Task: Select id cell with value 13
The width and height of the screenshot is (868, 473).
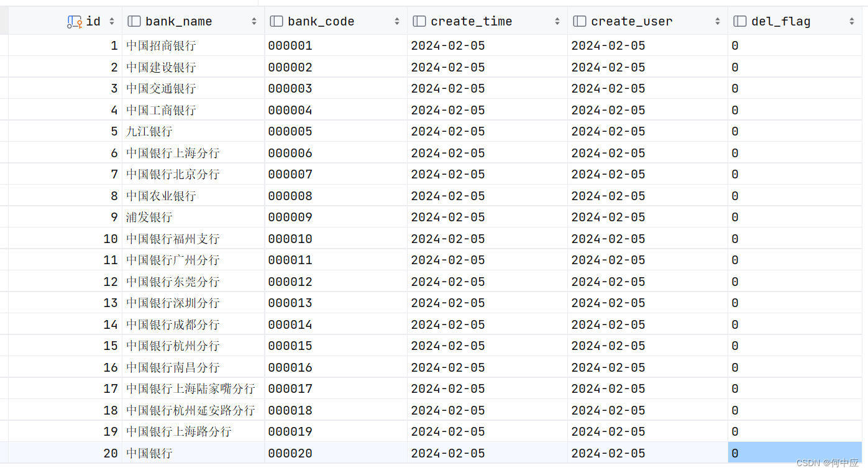Action: (x=65, y=303)
